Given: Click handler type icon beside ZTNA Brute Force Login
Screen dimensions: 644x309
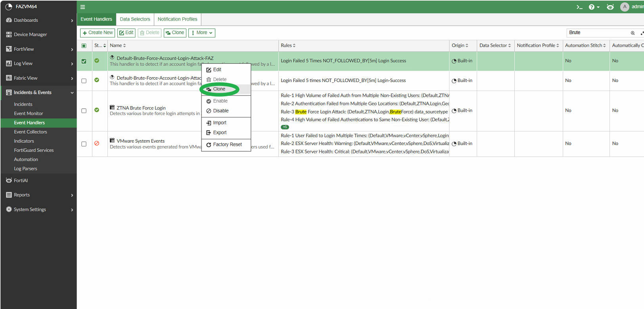Looking at the screenshot, I should tap(112, 107).
